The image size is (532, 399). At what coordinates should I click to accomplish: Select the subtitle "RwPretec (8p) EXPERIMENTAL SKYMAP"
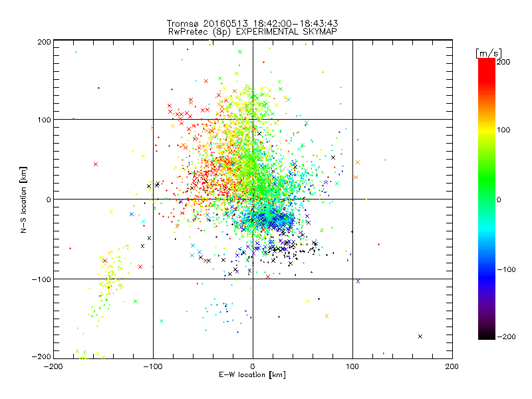coord(253,32)
